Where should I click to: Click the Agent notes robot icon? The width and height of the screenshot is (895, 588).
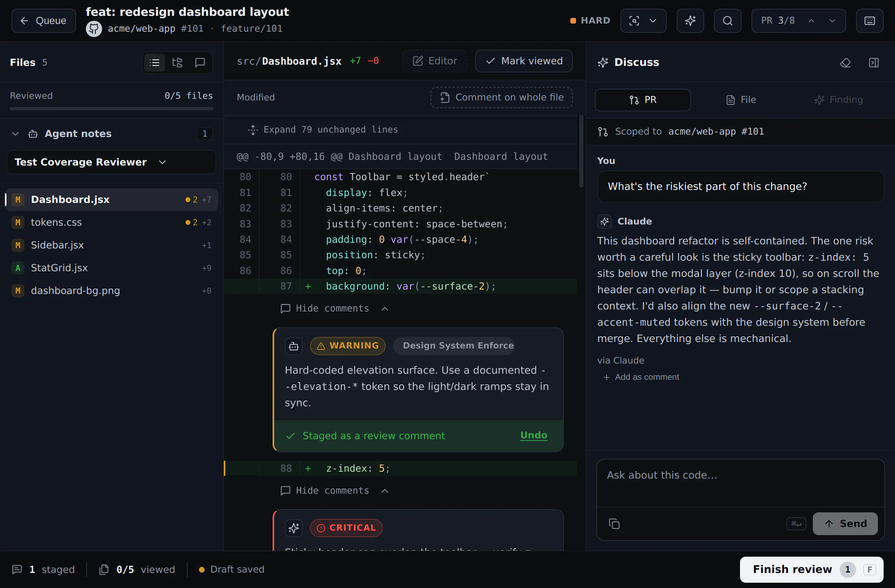coord(33,134)
